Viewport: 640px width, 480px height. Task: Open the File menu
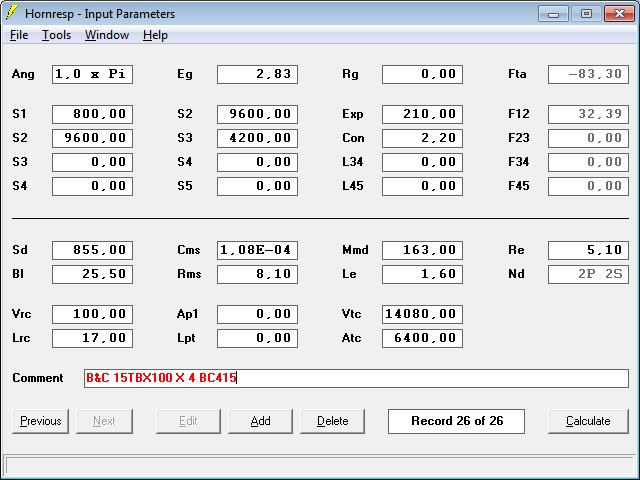(19, 35)
